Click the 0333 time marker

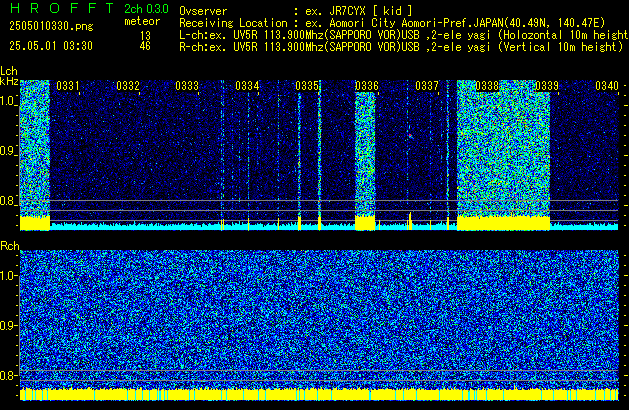187,86
